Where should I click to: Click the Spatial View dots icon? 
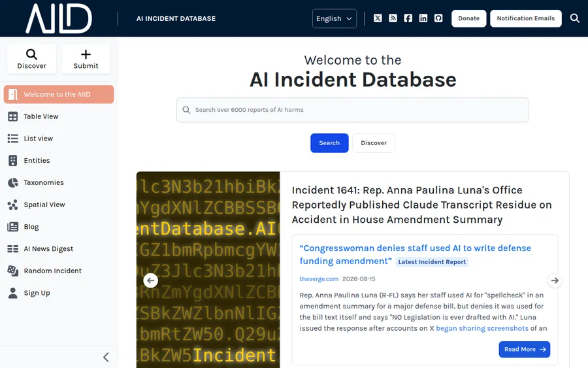click(x=13, y=205)
